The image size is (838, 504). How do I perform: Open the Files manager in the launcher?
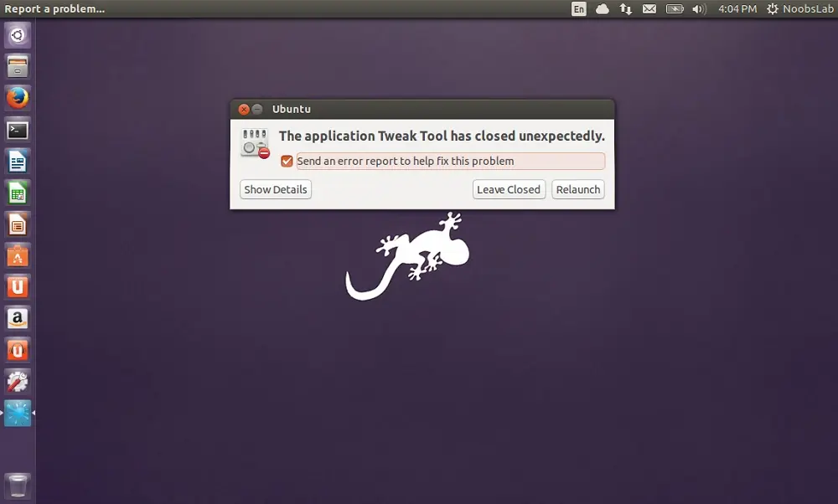pos(18,67)
